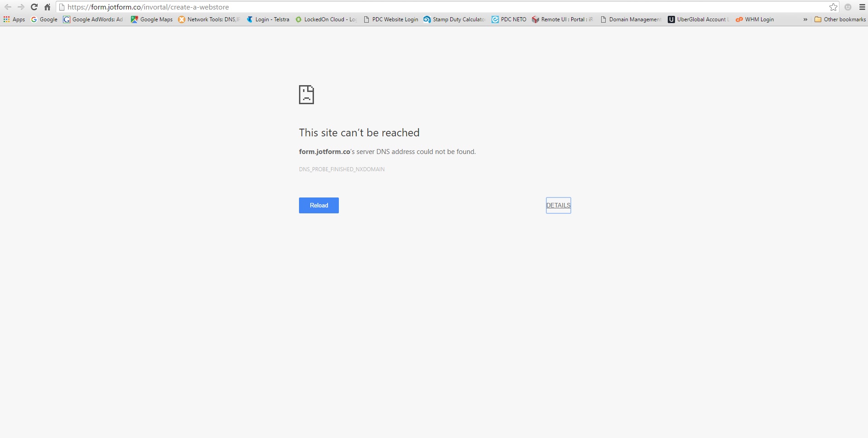Screen dimensions: 868x438
Task: Open the Google bookmark
Action: [44, 19]
